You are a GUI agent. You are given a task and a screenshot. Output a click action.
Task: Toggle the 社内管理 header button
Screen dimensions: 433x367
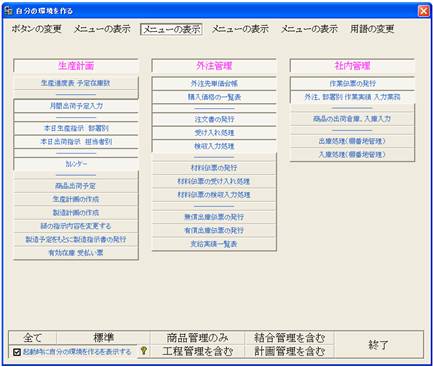coord(352,66)
